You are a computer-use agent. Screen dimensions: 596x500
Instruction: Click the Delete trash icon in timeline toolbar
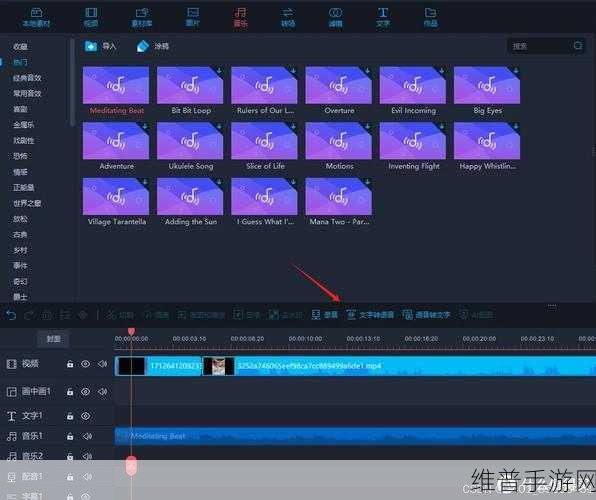coord(46,315)
